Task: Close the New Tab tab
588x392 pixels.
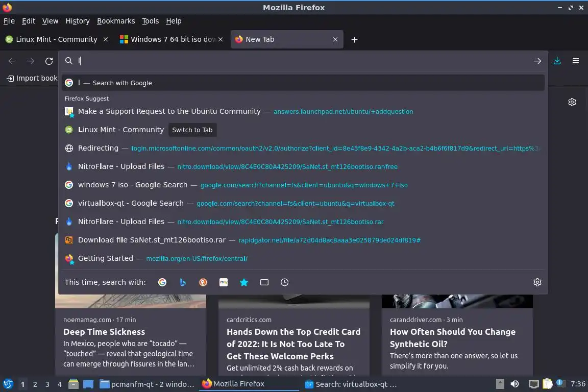Action: (x=335, y=39)
